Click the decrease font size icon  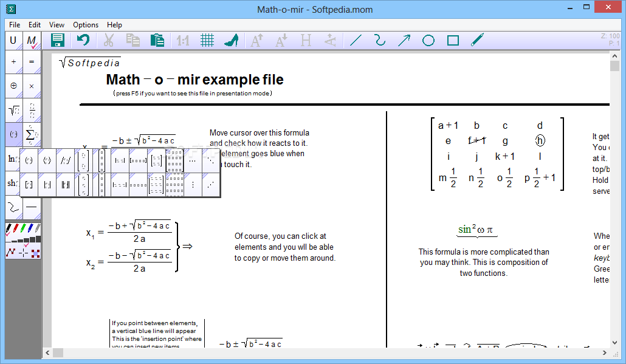(x=281, y=40)
